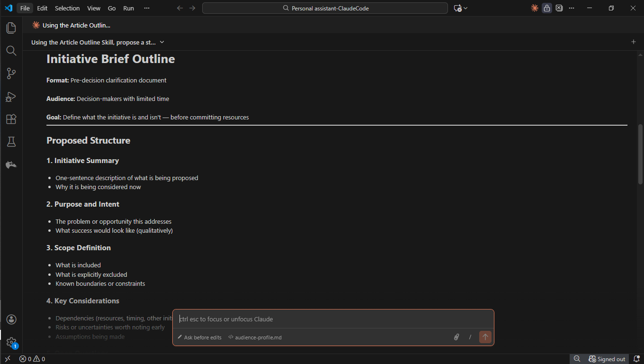Open the View menu
The height and width of the screenshot is (364, 644).
[94, 8]
